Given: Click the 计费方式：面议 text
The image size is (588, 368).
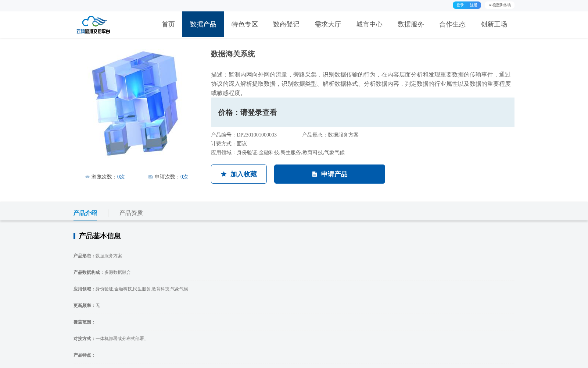Looking at the screenshot, I should pyautogui.click(x=229, y=144).
